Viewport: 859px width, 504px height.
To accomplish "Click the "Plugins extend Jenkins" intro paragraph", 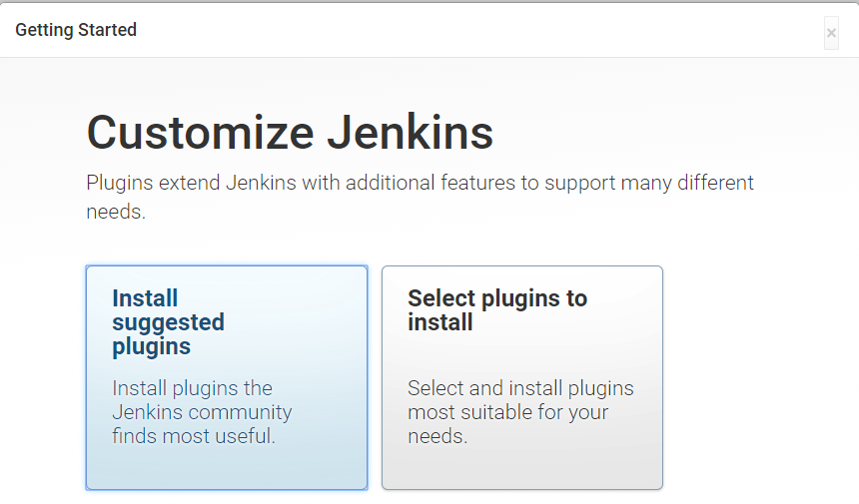I will (x=420, y=197).
